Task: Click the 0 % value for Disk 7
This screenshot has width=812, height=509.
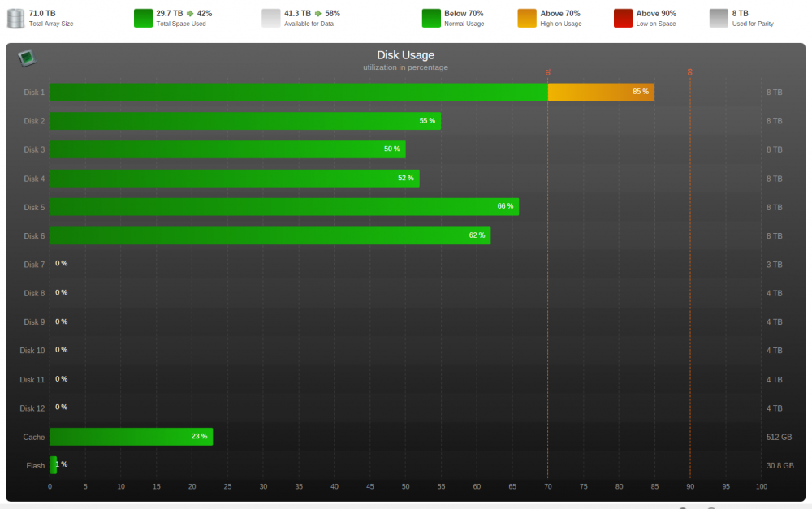Action: tap(61, 264)
